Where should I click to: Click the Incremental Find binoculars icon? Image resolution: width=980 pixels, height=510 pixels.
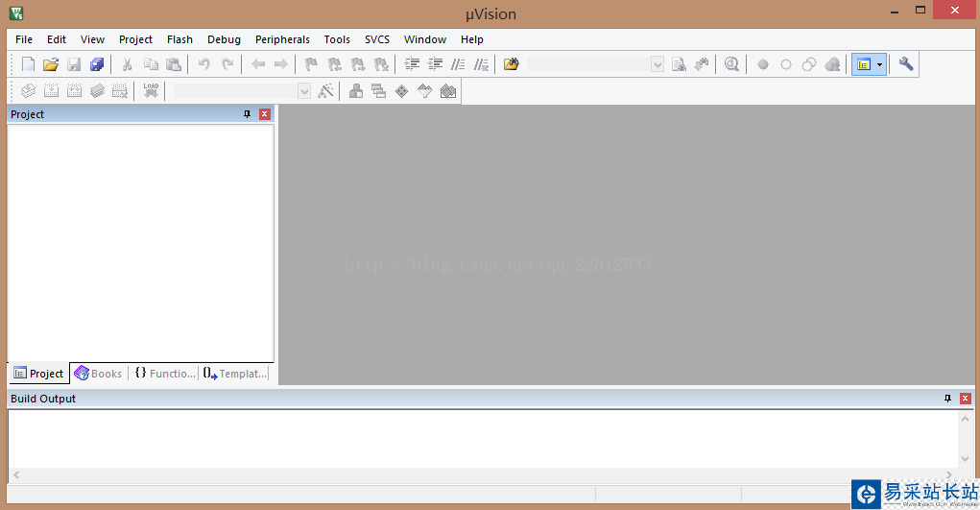click(702, 63)
